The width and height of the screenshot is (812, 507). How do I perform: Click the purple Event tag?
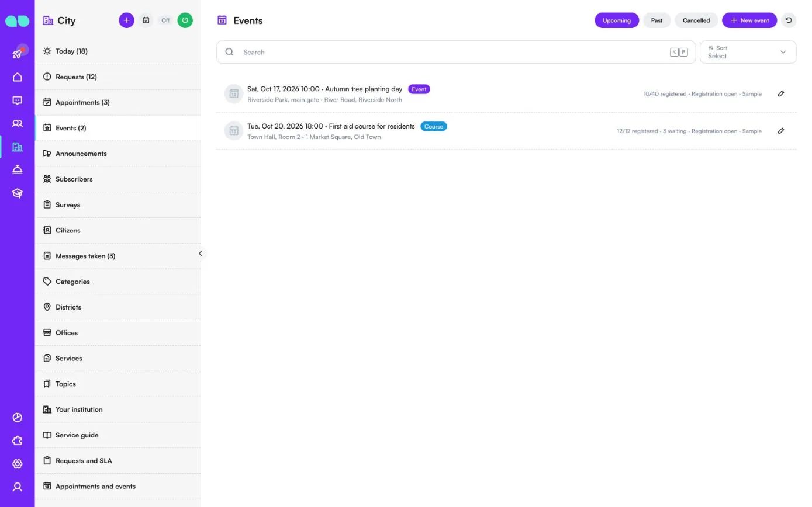(419, 89)
